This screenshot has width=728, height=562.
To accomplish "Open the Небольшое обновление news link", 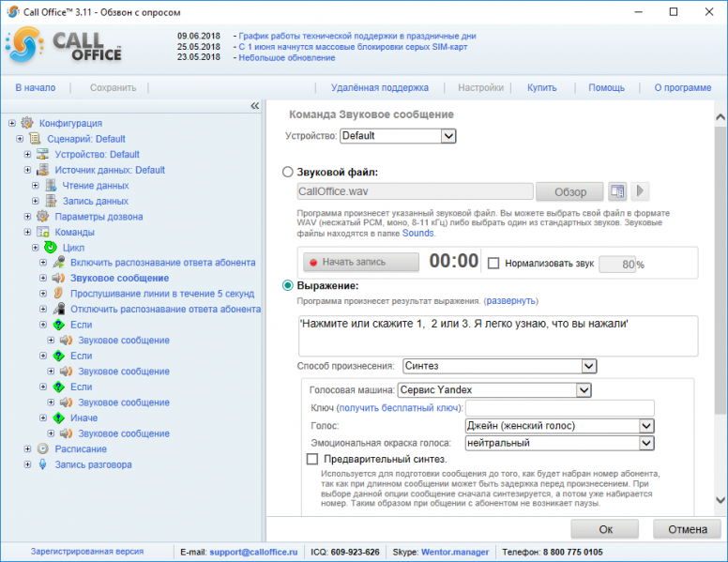I will coord(287,57).
